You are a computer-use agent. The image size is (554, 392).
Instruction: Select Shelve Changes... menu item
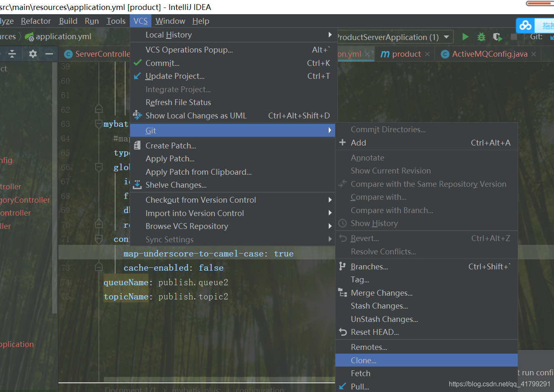[234, 185]
